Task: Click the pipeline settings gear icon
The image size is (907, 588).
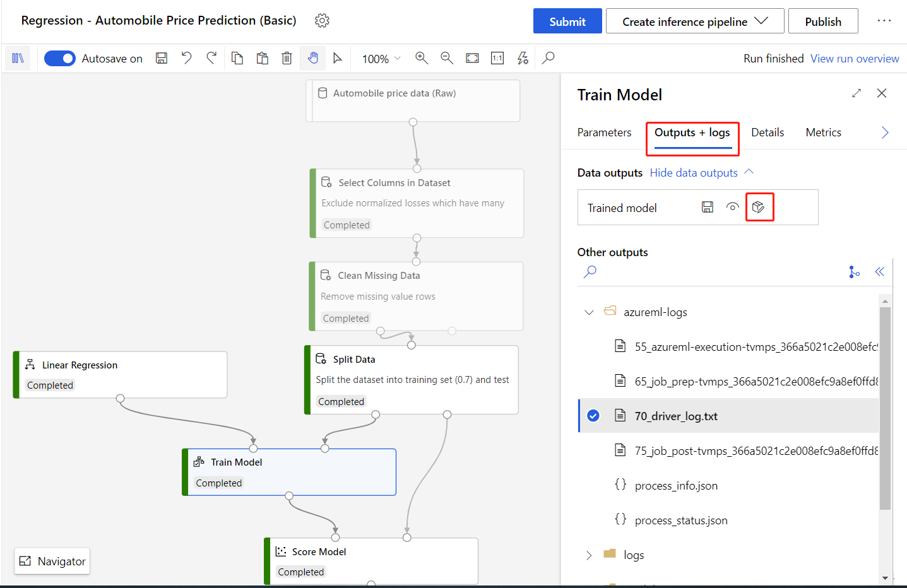Action: coord(322,21)
